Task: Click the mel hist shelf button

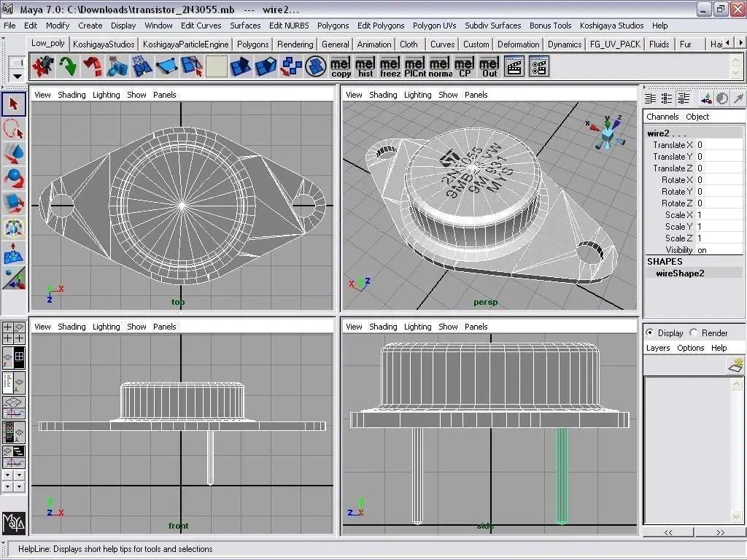Action: point(365,66)
